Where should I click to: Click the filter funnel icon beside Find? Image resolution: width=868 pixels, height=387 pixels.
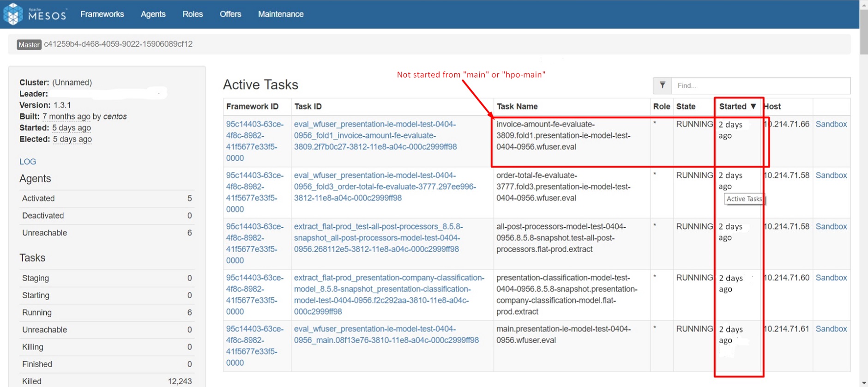[x=662, y=85]
